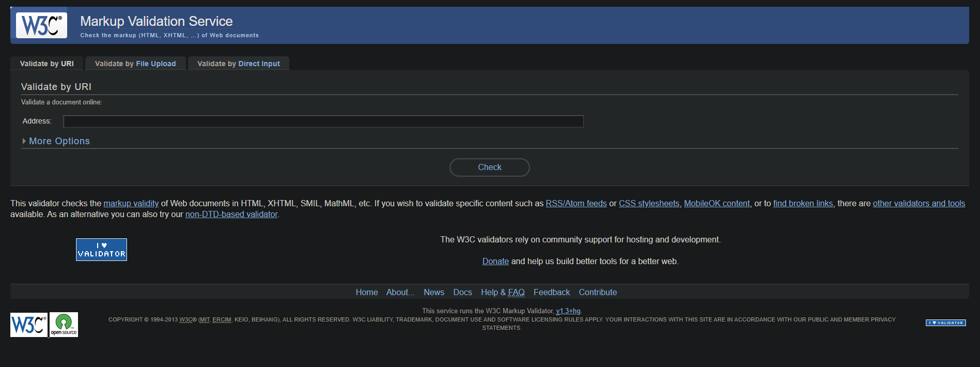Click the W3C link in the copyright notice
Screen dimensions: 980x367
185,320
